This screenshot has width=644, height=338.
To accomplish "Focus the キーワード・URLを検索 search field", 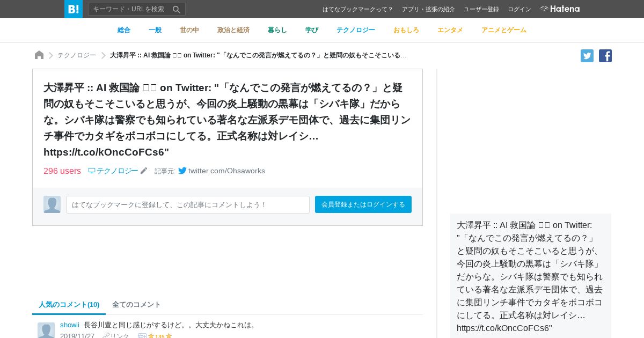I will tap(130, 9).
